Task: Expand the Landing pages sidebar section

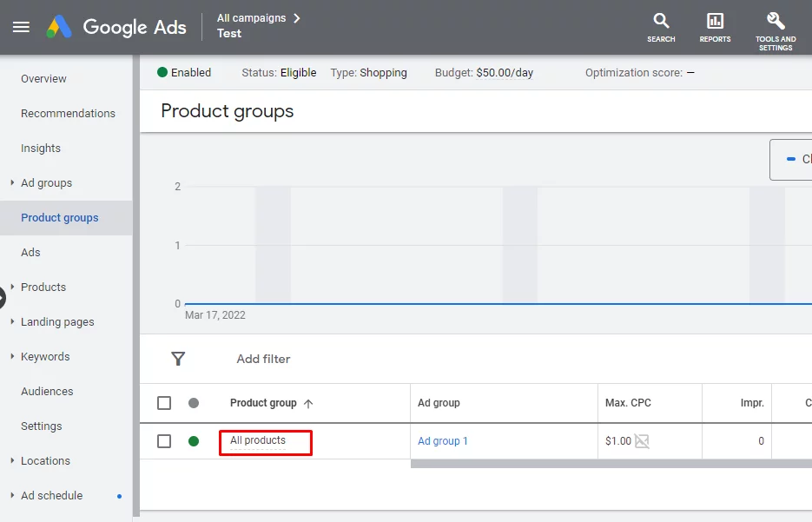Action: [x=12, y=321]
